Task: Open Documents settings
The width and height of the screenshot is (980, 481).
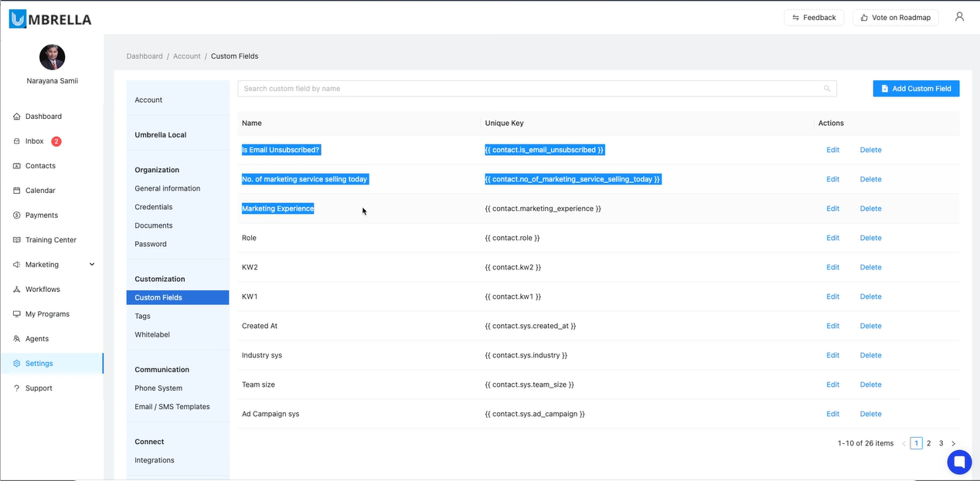Action: click(x=154, y=225)
